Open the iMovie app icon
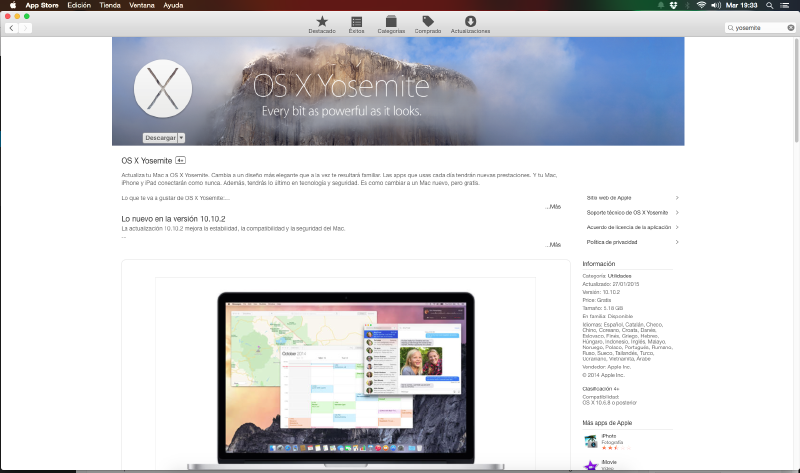The image size is (800, 473). 591,466
